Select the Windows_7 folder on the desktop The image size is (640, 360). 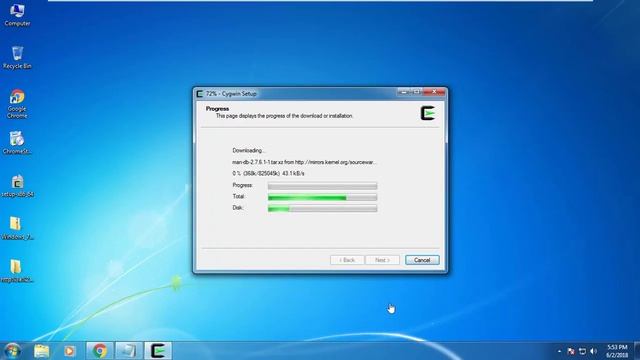tap(17, 228)
